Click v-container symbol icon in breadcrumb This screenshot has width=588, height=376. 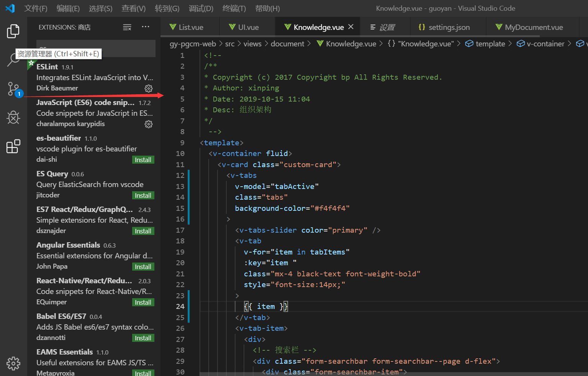521,44
